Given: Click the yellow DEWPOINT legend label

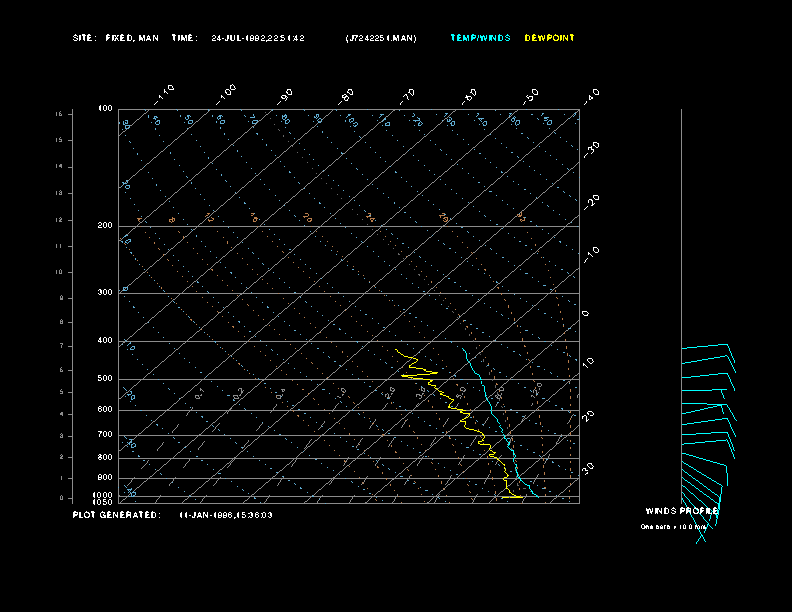Looking at the screenshot, I should click(x=549, y=38).
